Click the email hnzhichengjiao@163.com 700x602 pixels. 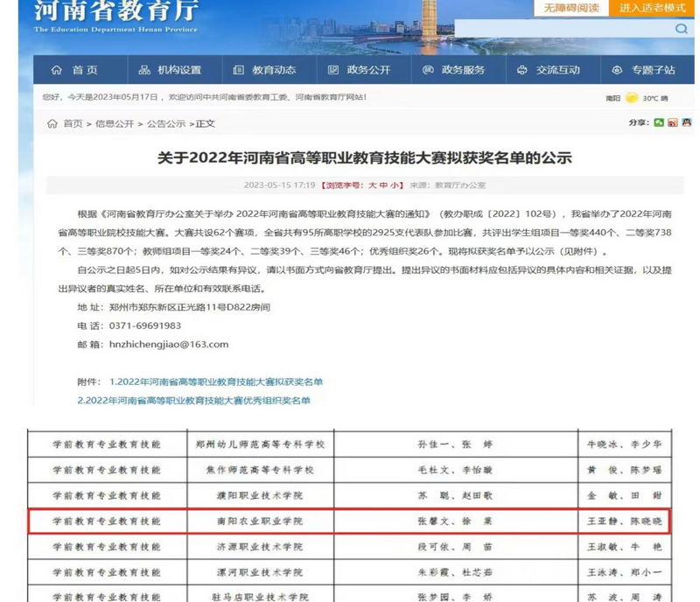click(169, 345)
